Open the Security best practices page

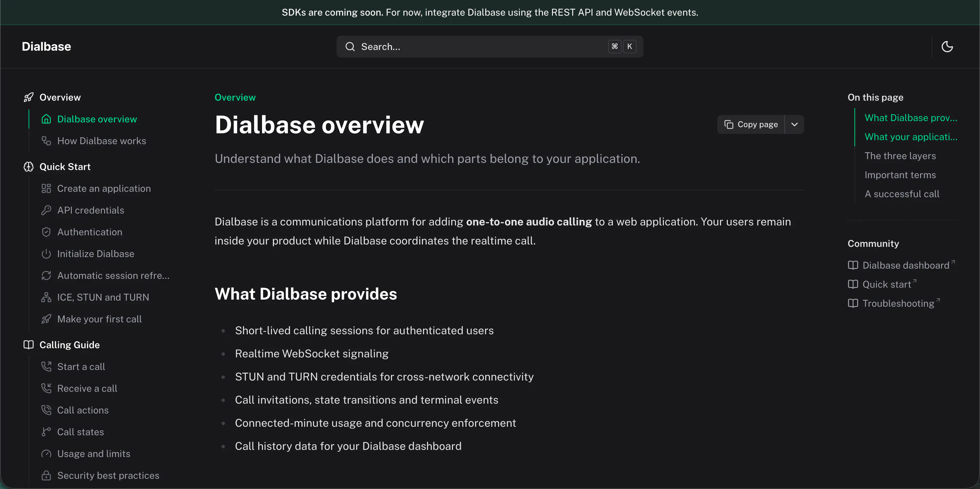click(108, 475)
